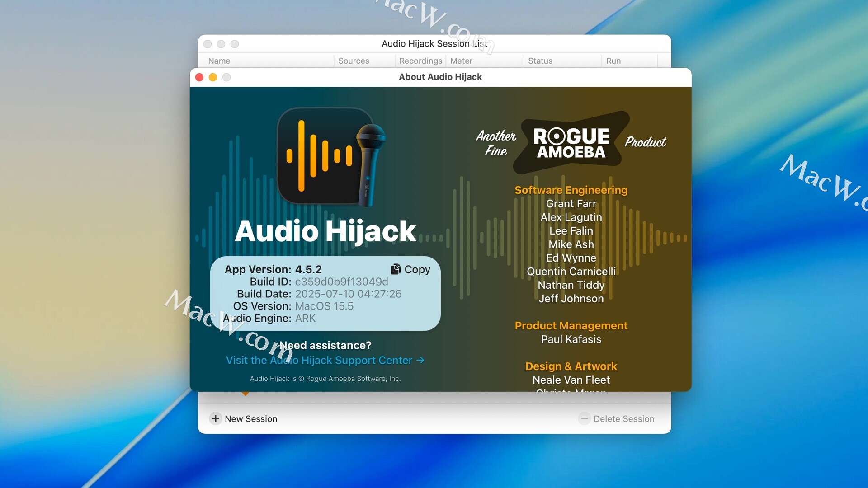Click the name Lee Falin
Image resolution: width=868 pixels, height=488 pixels.
pos(571,231)
